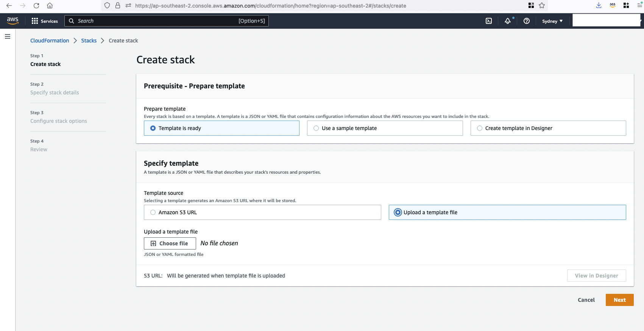Open the Stacks breadcrumb link
Viewport: 644px width, 331px height.
[x=89, y=41]
